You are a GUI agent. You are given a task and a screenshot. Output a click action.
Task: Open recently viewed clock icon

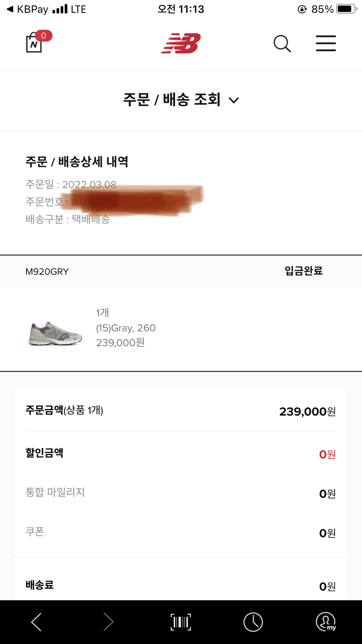click(x=253, y=622)
